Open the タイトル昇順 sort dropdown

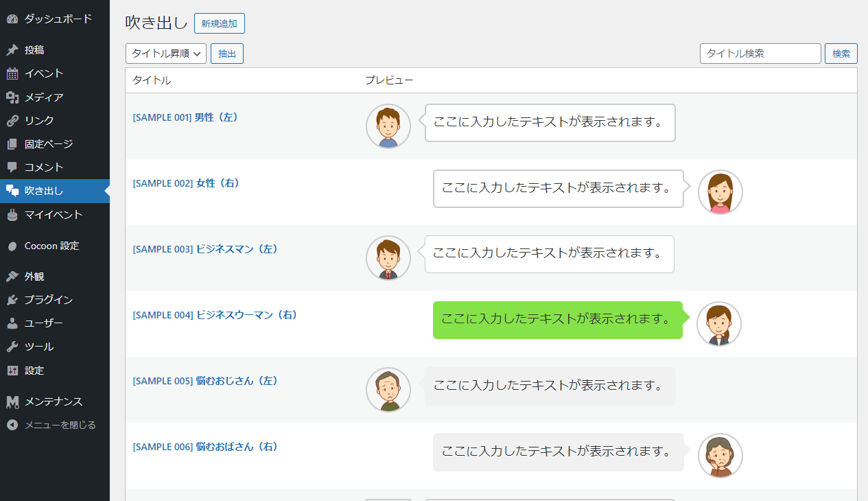[166, 54]
